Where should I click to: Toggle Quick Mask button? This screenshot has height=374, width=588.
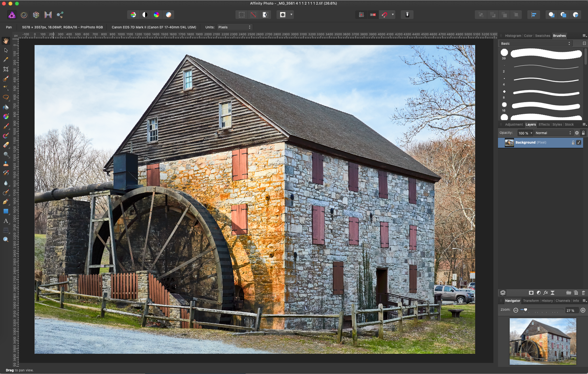(283, 15)
